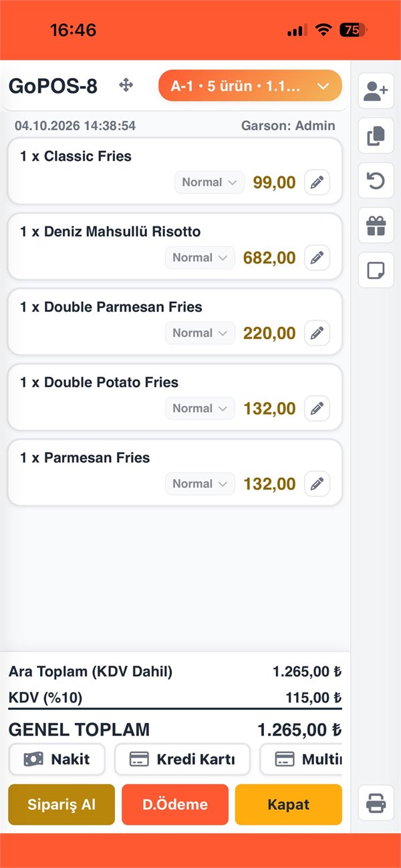Viewport: 401px width, 868px height.
Task: Tap the D.Ödeme button
Action: tap(175, 805)
